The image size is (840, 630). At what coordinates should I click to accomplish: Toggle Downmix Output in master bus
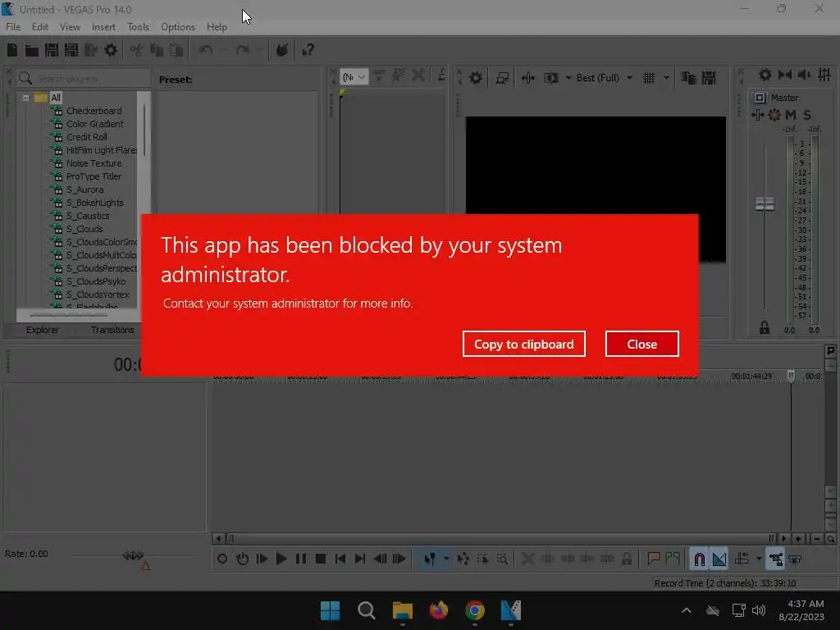(785, 75)
